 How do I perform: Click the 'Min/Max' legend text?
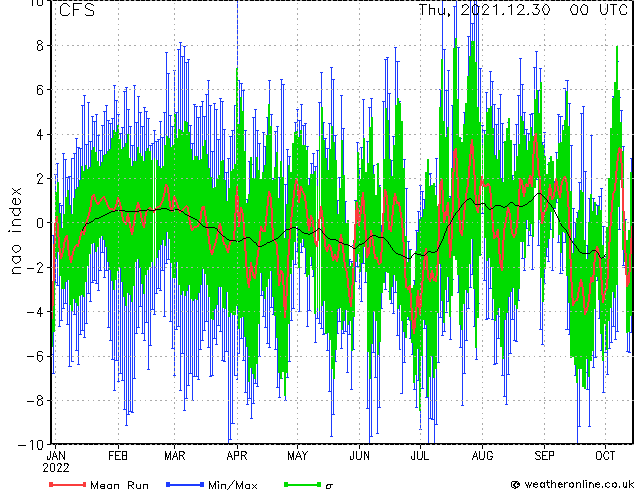tap(232, 485)
